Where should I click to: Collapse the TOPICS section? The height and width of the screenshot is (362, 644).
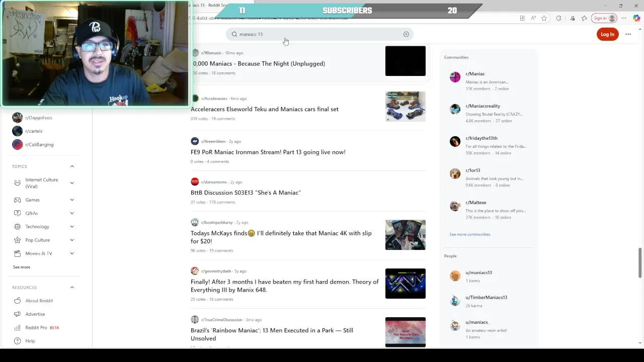[x=72, y=166]
